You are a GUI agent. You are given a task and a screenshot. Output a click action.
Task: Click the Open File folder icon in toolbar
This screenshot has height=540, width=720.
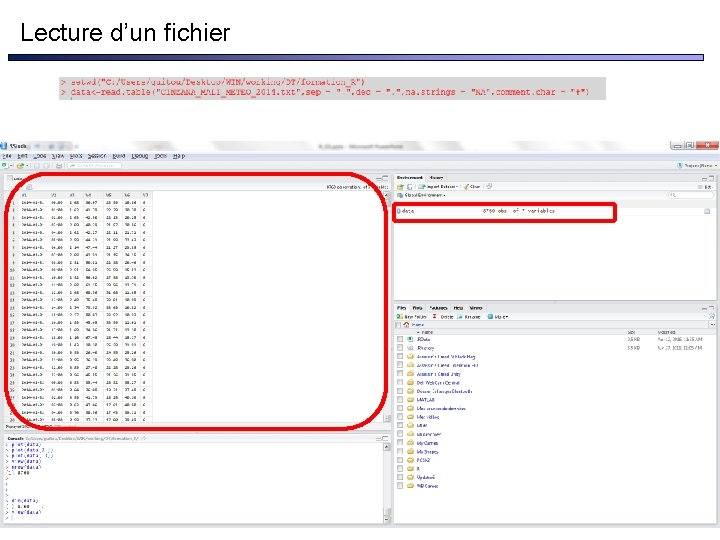[20, 165]
